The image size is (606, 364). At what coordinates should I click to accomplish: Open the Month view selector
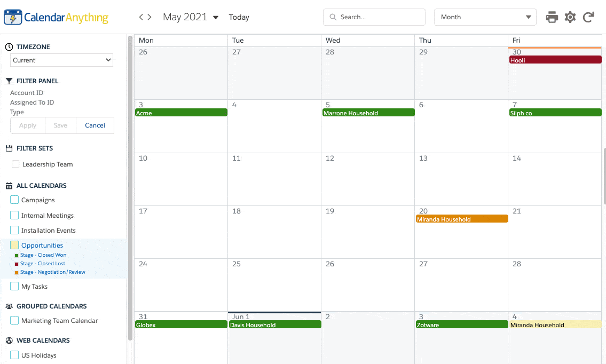point(484,17)
